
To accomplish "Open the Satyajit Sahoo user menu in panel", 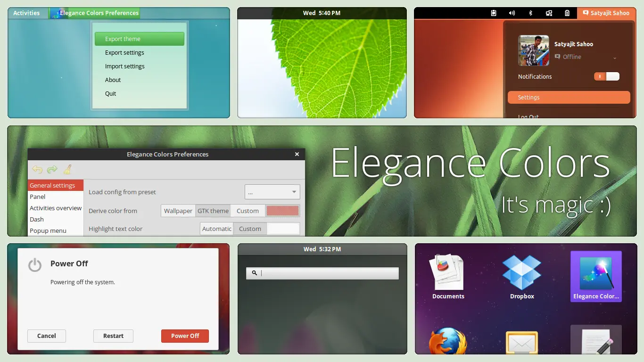I will [x=606, y=13].
